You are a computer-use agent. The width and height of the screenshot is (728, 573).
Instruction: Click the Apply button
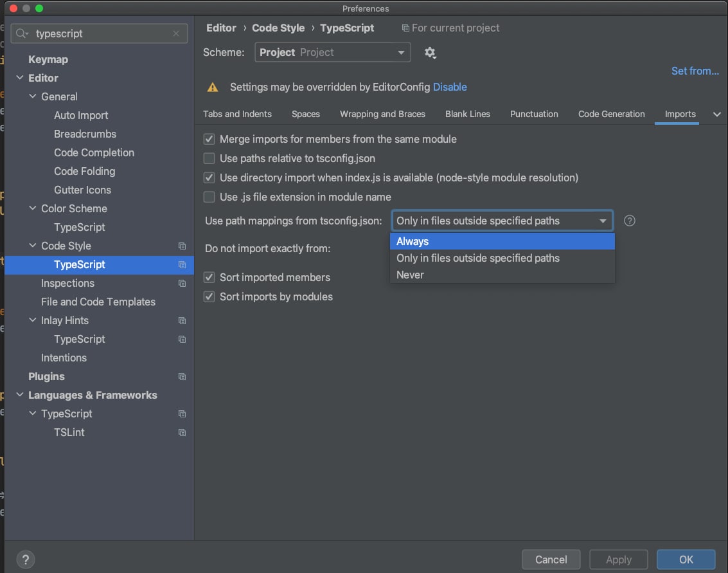(x=618, y=559)
